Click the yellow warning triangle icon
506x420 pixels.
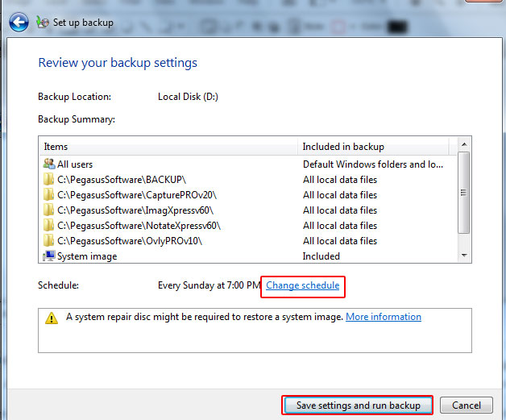tap(52, 318)
